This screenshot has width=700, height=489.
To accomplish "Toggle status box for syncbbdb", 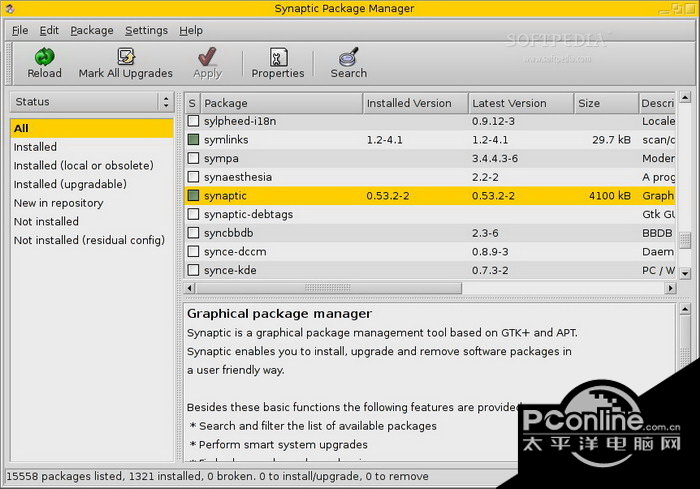I will (x=193, y=233).
